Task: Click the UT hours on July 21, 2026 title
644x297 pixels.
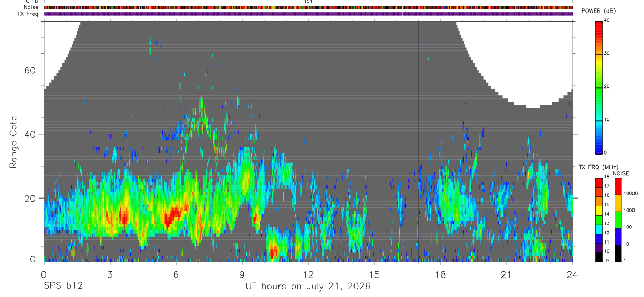Action: pyautogui.click(x=308, y=287)
